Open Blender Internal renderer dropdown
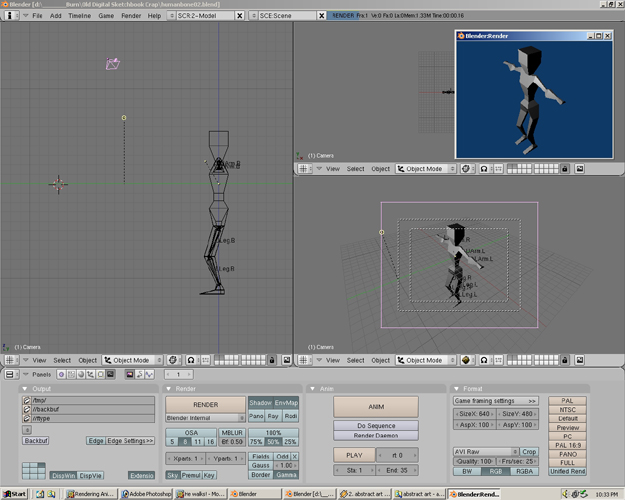625x500 pixels. pos(205,418)
